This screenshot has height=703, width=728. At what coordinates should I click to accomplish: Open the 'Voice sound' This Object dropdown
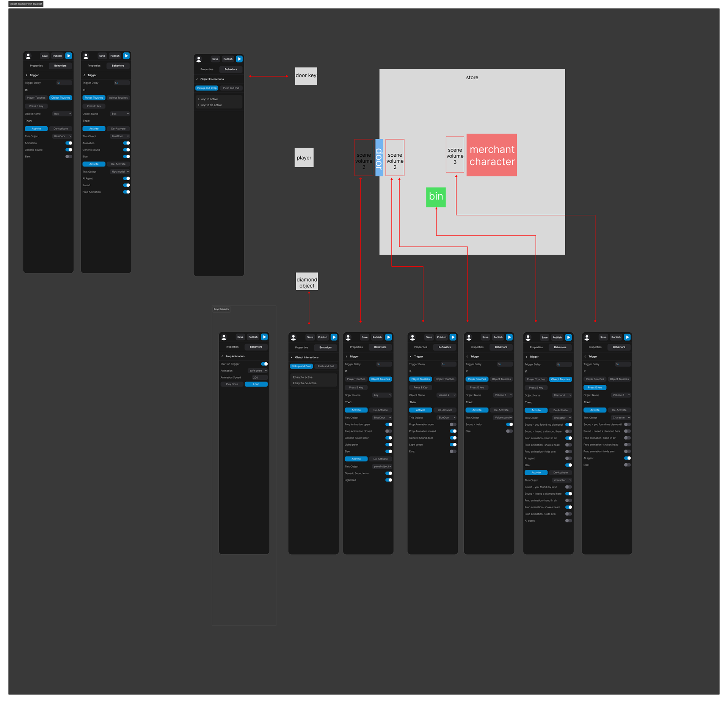pos(503,418)
